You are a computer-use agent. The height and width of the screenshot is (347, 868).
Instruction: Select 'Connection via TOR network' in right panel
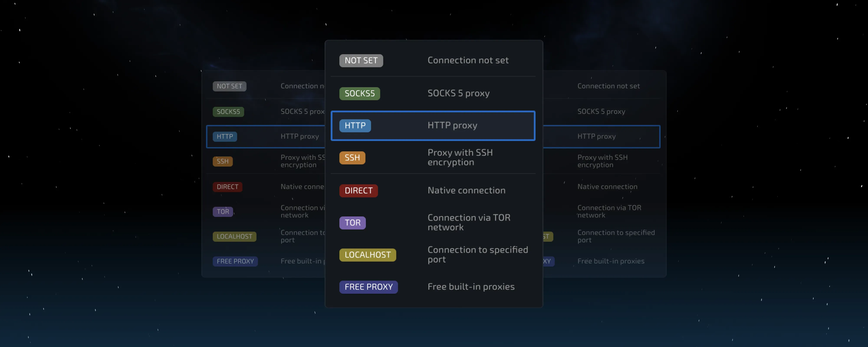point(609,212)
